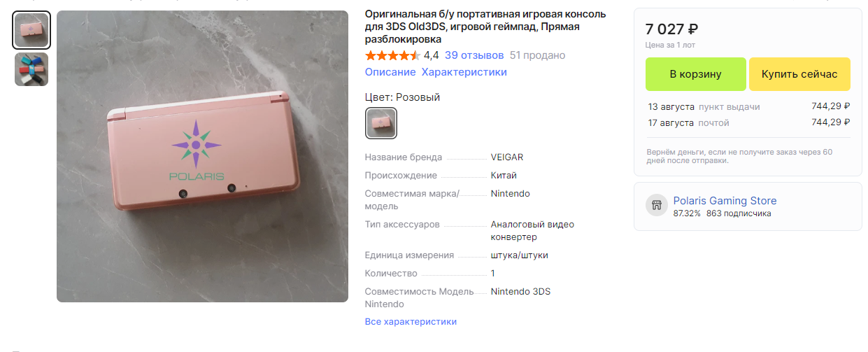Click the 863 подписчика subscriber count
This screenshot has height=352, width=868.
click(739, 213)
